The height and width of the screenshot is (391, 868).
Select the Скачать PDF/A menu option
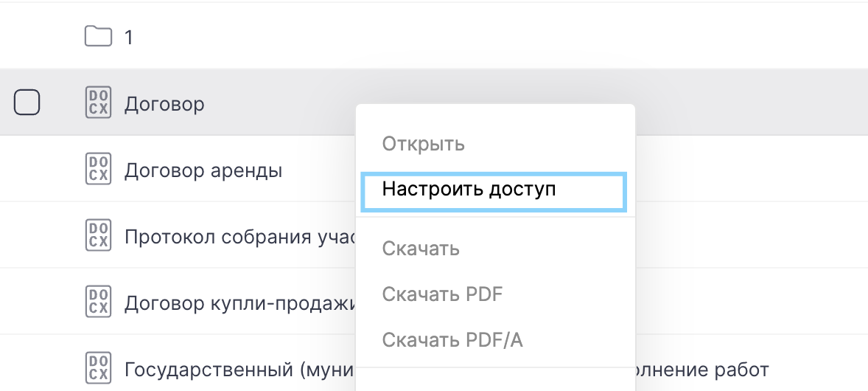(x=452, y=340)
